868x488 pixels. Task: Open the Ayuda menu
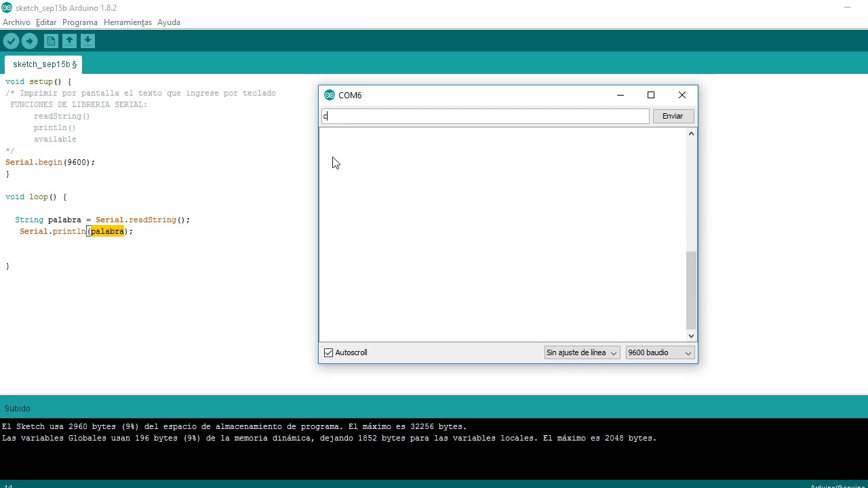169,22
